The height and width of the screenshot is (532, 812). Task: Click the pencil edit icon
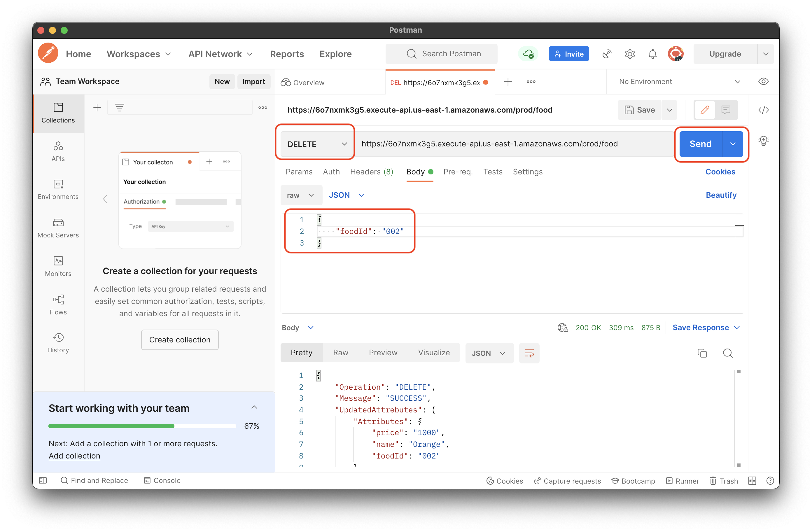pos(705,110)
